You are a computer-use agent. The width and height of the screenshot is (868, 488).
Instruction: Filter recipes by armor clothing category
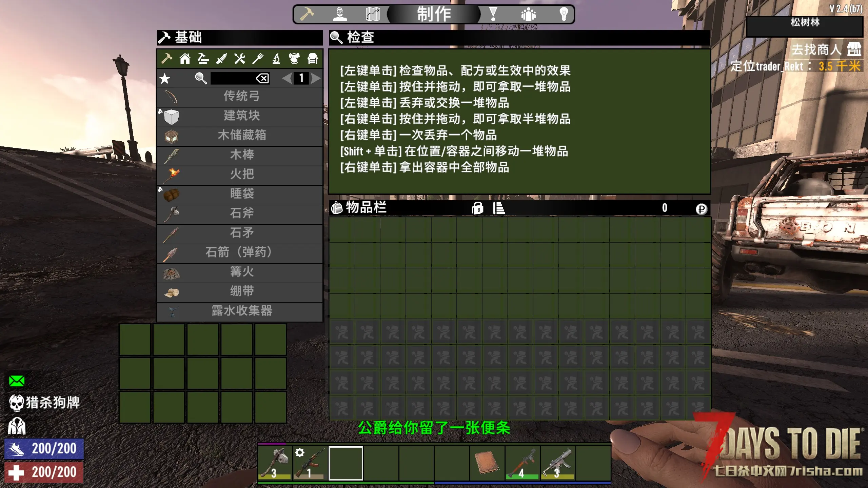pos(294,59)
